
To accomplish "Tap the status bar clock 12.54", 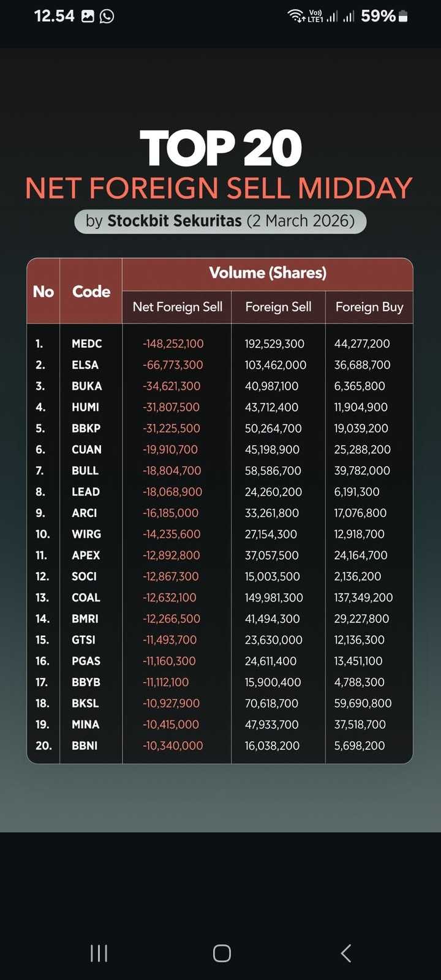I will coord(54,16).
